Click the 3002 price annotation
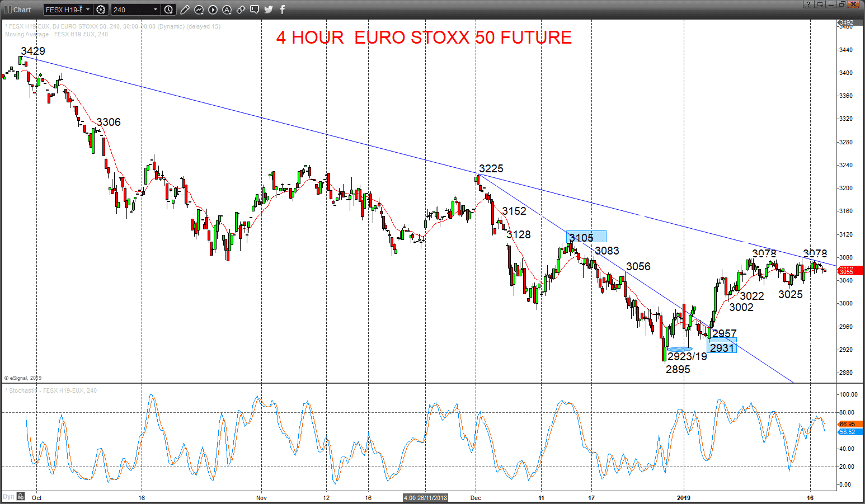 point(741,307)
